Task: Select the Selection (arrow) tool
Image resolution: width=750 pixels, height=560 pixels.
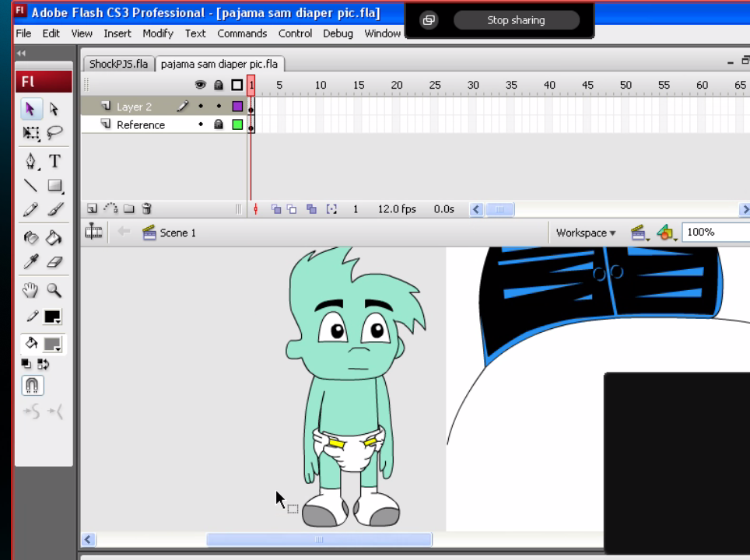Action: pos(30,109)
